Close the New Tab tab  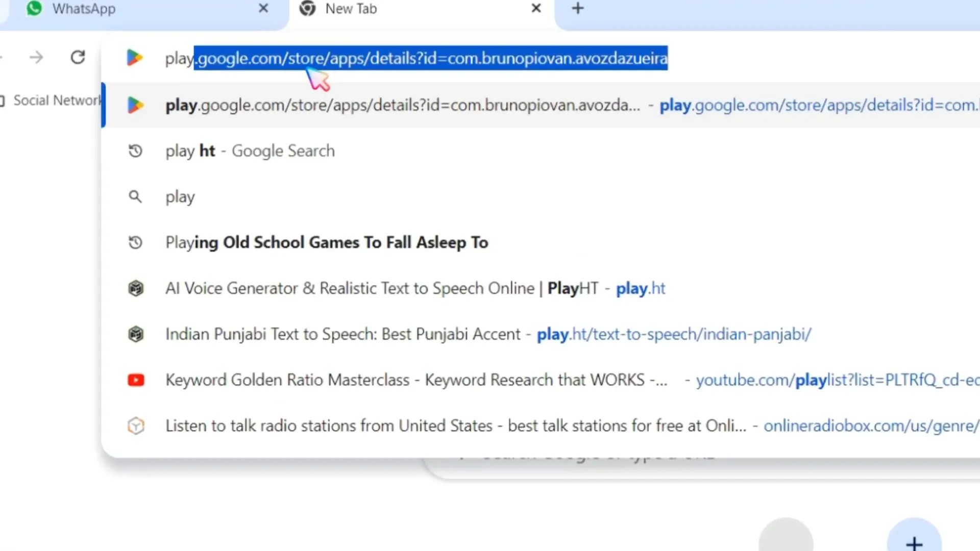click(536, 9)
